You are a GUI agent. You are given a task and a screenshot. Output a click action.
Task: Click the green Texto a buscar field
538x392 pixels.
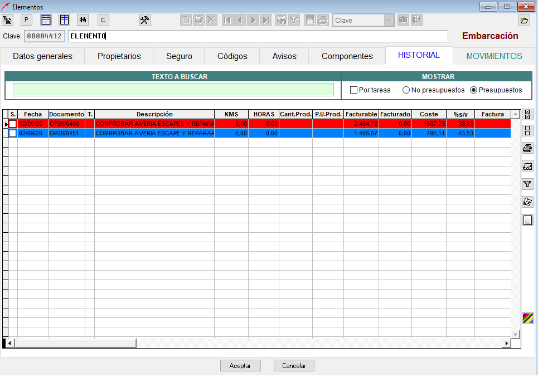tap(173, 90)
